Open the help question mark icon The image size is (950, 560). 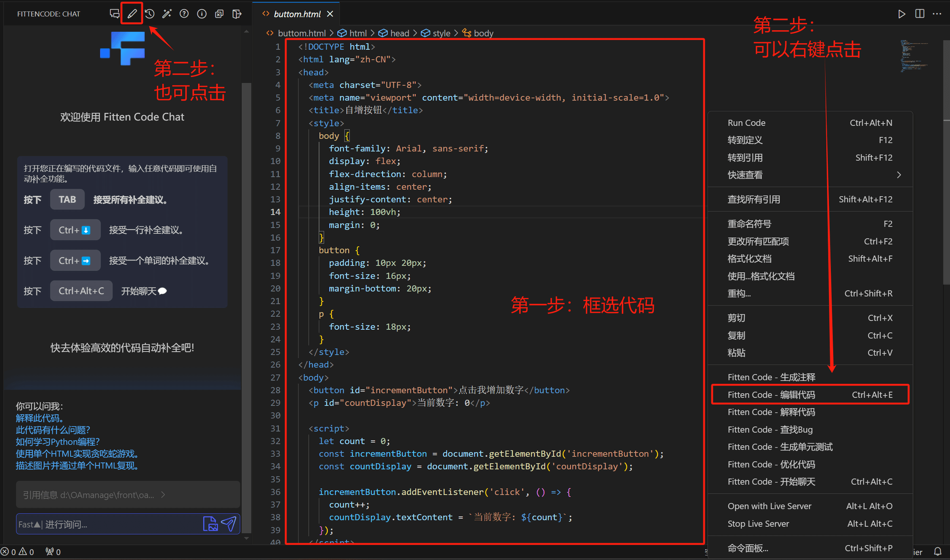(184, 14)
